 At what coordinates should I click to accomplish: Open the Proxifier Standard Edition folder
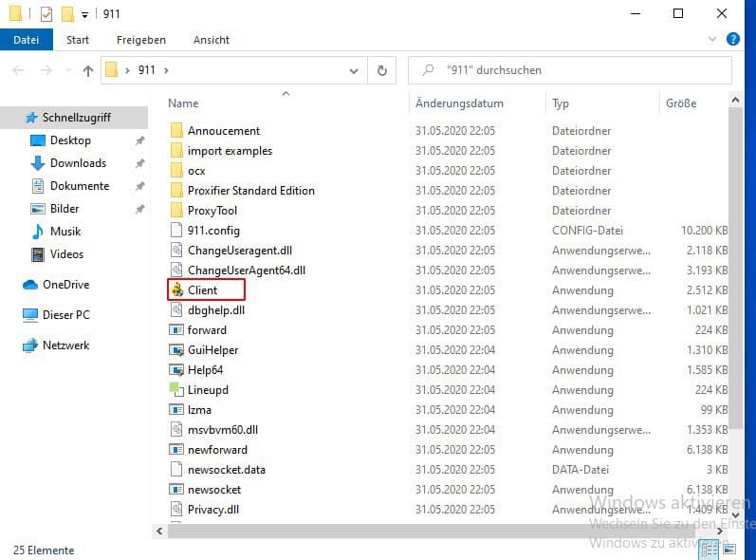(250, 191)
